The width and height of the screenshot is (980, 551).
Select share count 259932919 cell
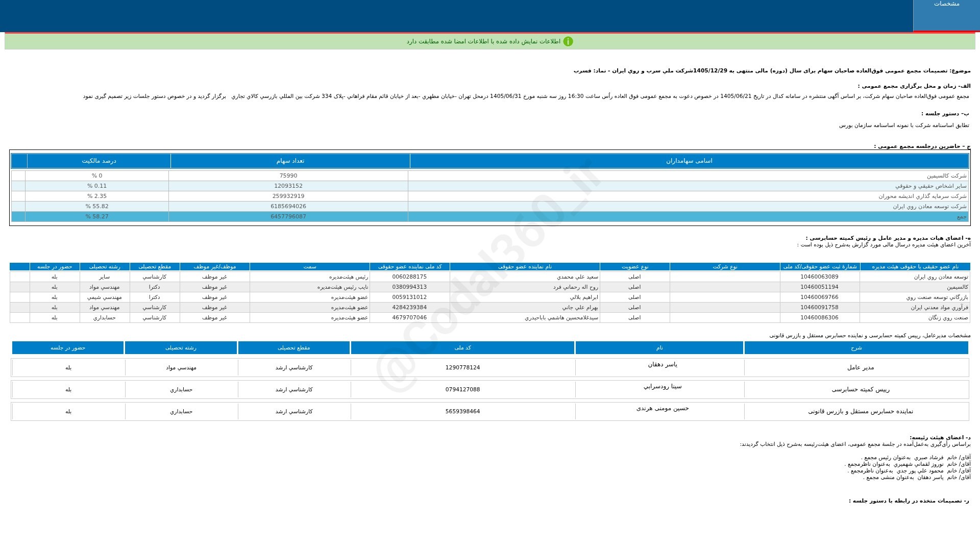click(x=288, y=196)
